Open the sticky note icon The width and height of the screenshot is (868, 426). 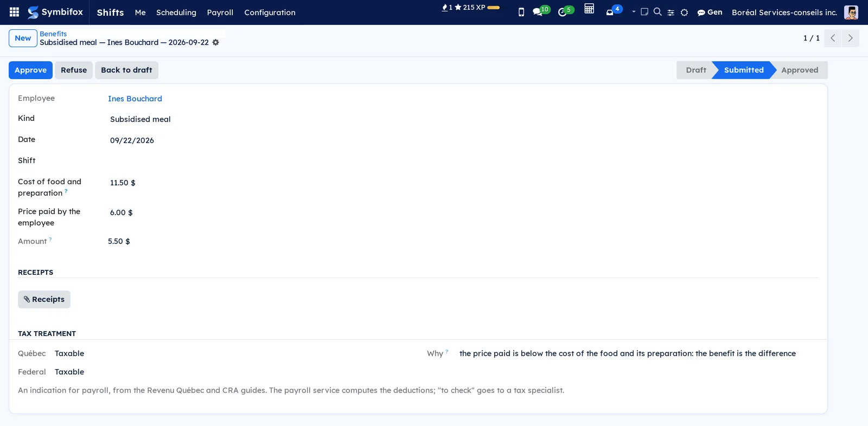tap(644, 11)
